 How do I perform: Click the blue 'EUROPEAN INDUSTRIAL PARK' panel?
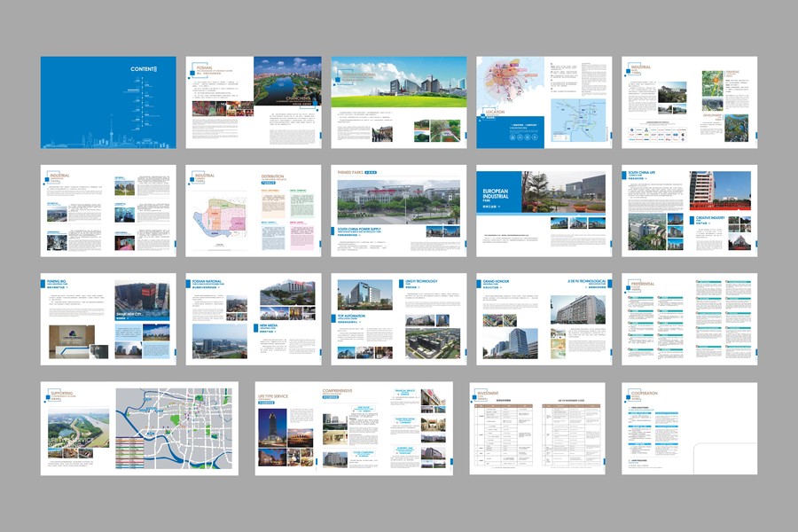pyautogui.click(x=498, y=192)
